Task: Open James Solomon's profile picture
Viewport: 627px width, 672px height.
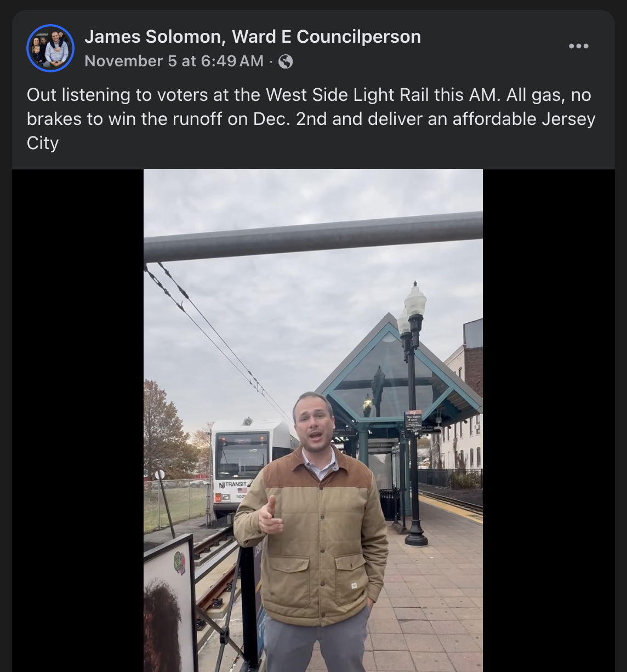Action: click(x=50, y=48)
